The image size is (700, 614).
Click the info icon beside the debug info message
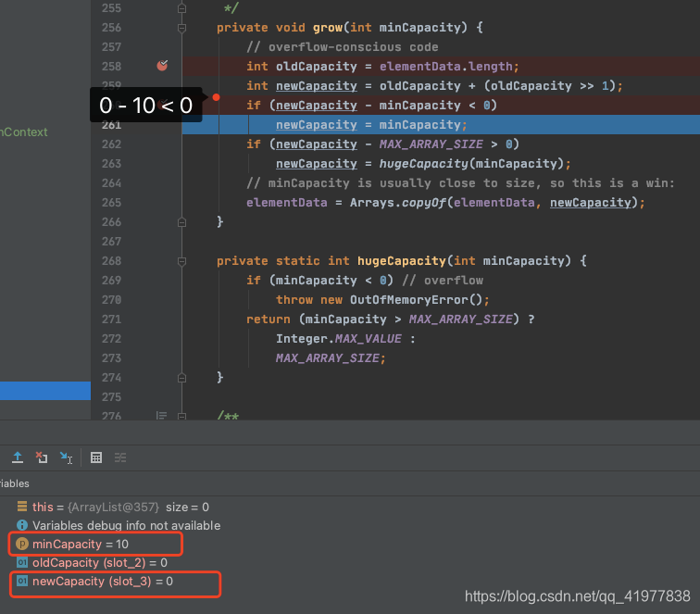tap(22, 525)
